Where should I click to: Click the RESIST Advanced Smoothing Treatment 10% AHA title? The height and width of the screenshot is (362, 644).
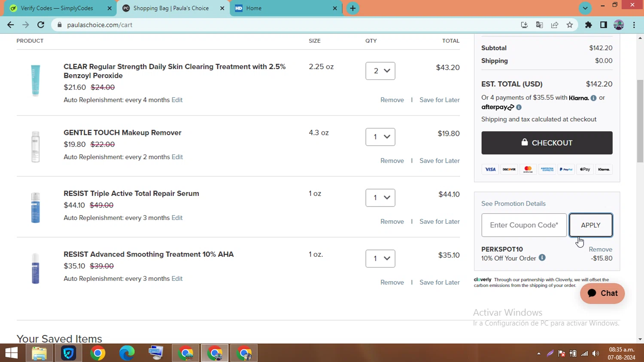(x=149, y=254)
